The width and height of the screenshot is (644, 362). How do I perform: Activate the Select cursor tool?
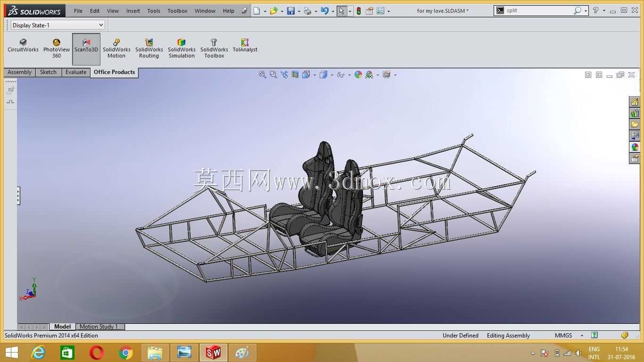point(342,11)
